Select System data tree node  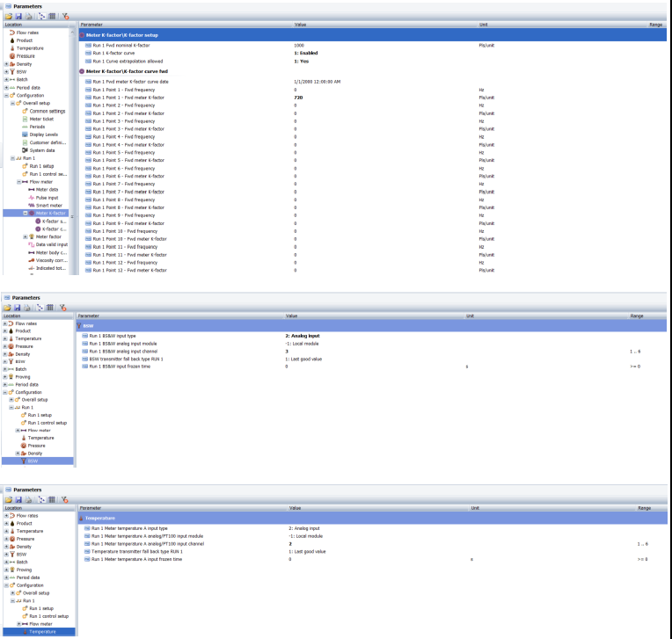tap(42, 150)
